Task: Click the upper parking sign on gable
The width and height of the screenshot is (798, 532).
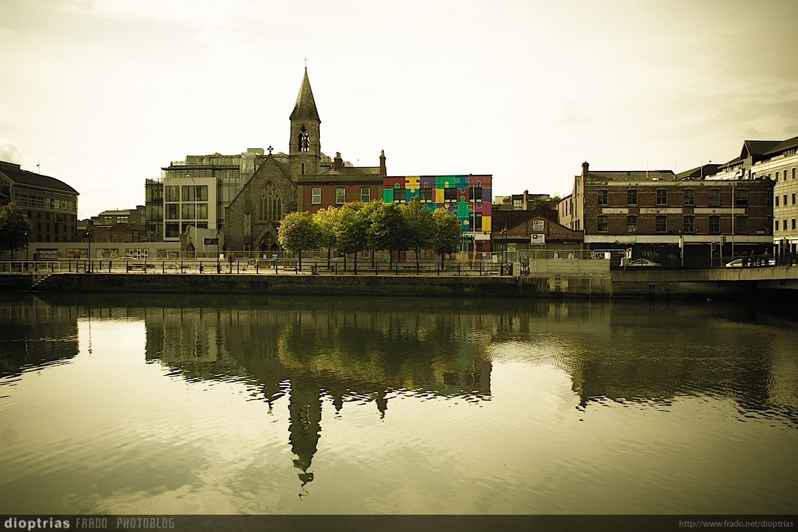Action: (x=538, y=225)
